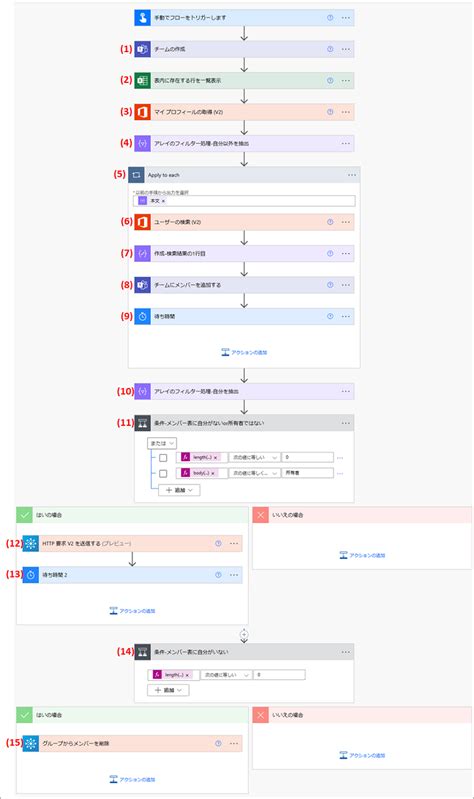Open the manual flow trigger icon
Viewport: 474px width, 799px height.
pos(142,17)
